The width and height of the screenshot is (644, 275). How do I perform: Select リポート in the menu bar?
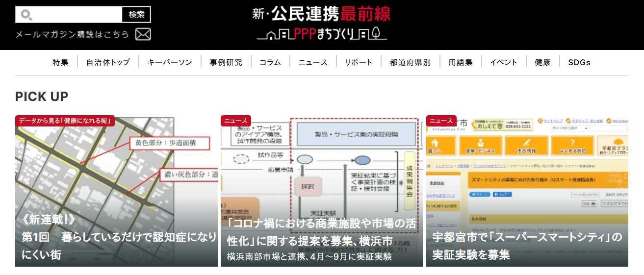pos(358,62)
